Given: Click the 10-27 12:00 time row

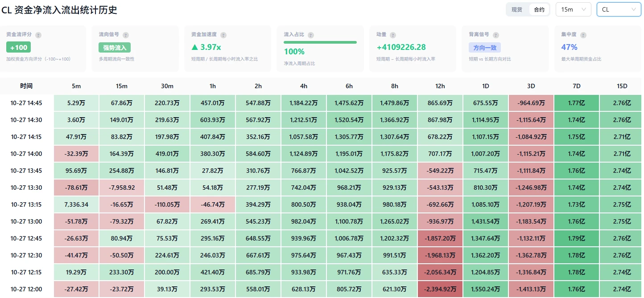Looking at the screenshot, I should click(x=26, y=289).
